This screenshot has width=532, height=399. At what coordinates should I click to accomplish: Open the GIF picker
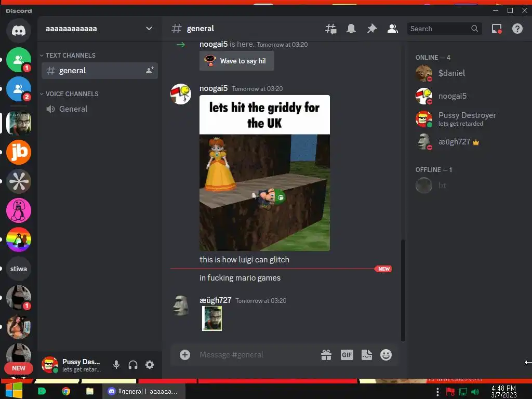(x=347, y=355)
